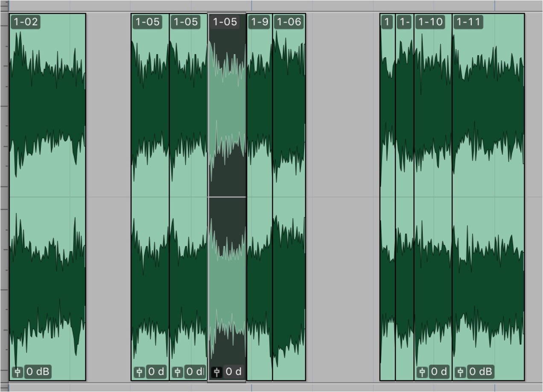Select the 1-06 audio region label

pyautogui.click(x=289, y=22)
